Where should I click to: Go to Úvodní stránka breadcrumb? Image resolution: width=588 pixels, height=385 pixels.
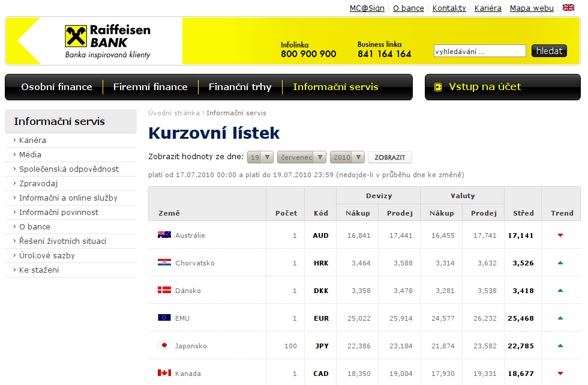[x=173, y=113]
